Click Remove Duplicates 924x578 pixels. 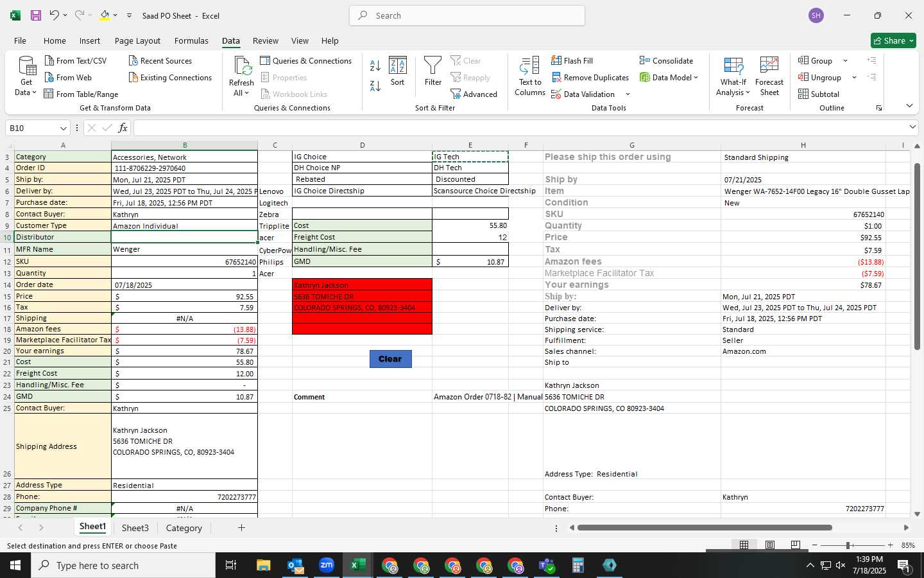(x=590, y=77)
